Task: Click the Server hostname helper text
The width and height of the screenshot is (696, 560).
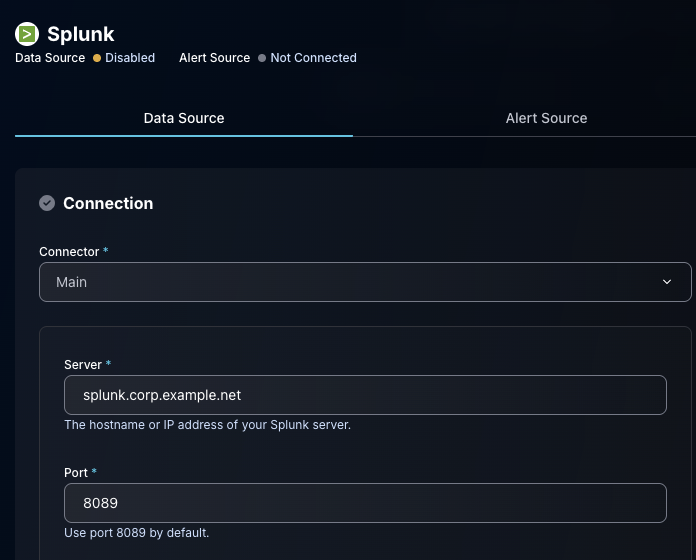Action: click(207, 425)
